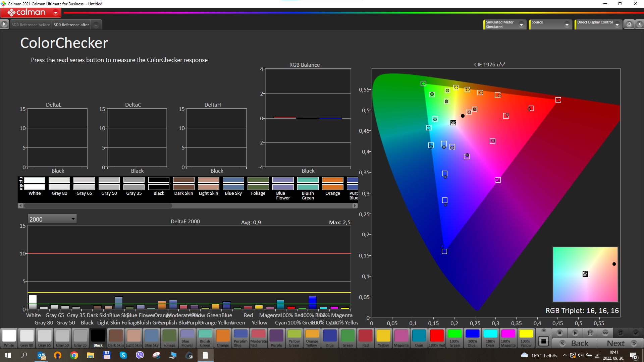
Task: Click the continuous read infinity icon
Action: pos(605,333)
